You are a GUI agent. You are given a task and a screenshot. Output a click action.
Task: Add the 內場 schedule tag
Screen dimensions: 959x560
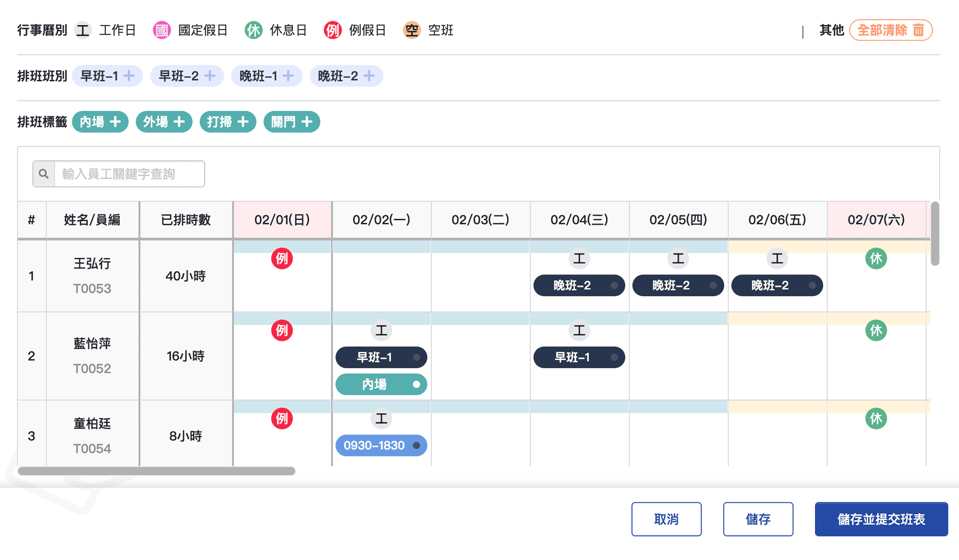point(115,122)
